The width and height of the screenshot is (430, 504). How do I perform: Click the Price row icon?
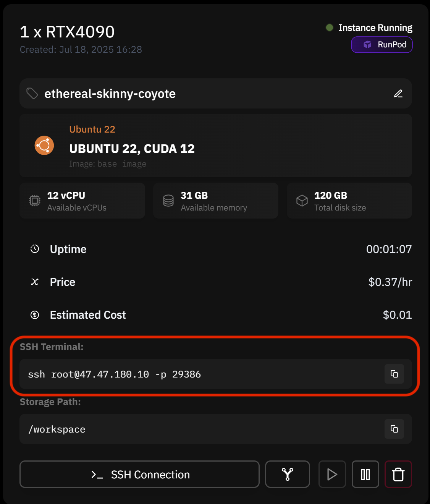coord(35,282)
